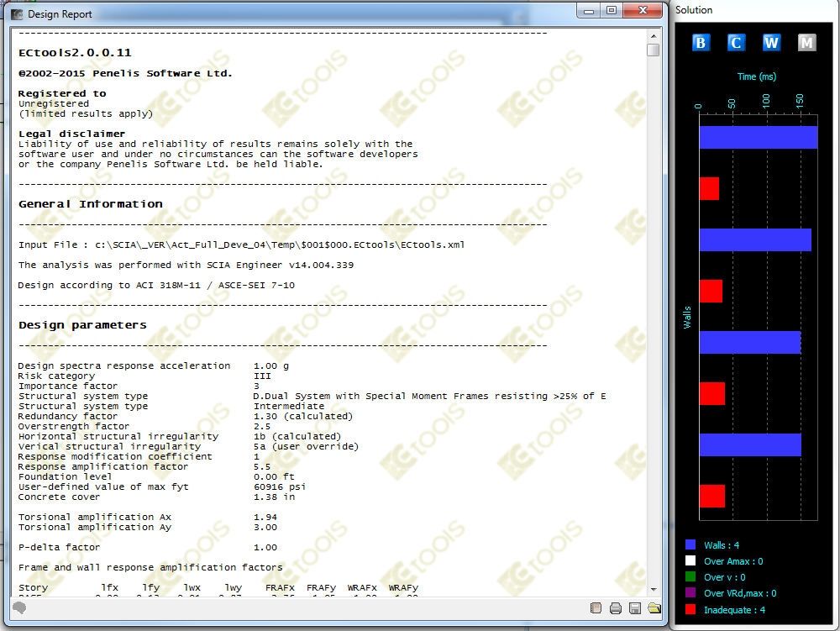
Task: Click the 'P-delta factor' label
Action: 59,548
